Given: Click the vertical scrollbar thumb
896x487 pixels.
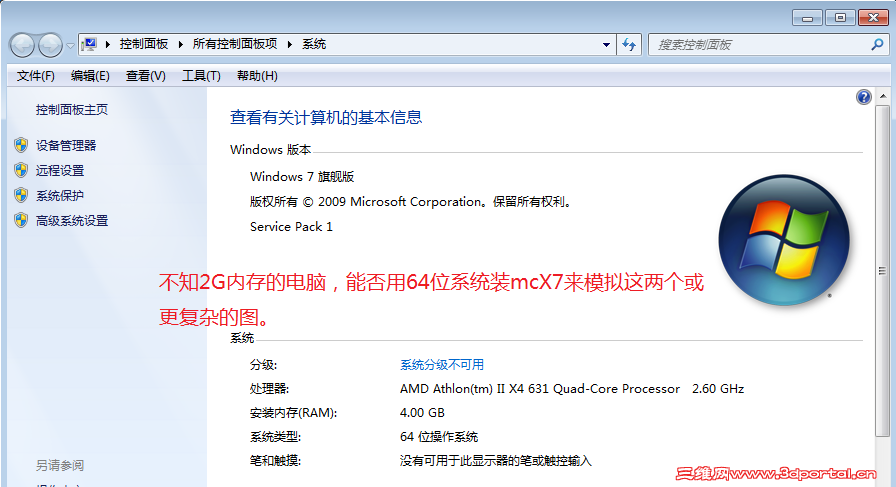Looking at the screenshot, I should pyautogui.click(x=883, y=271).
